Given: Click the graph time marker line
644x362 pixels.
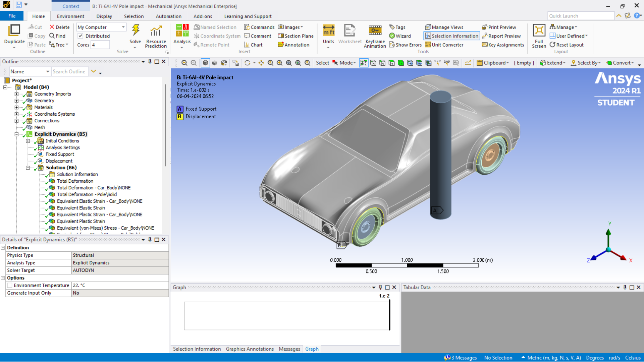Looking at the screenshot, I should 389,315.
